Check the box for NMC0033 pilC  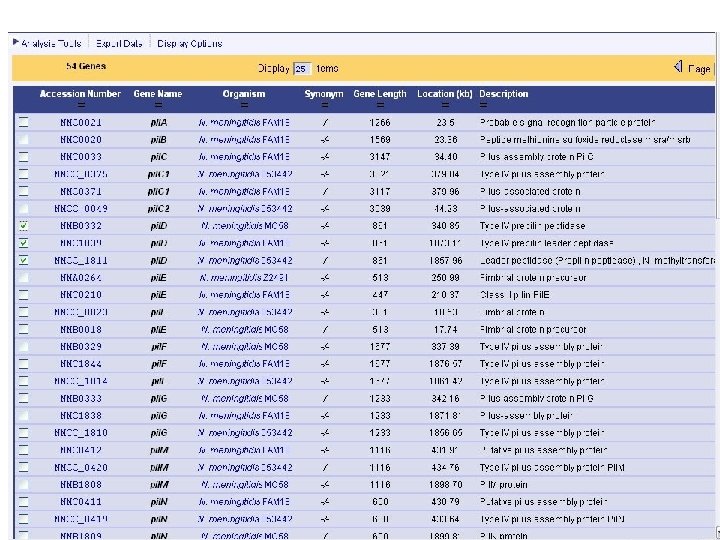[23, 157]
